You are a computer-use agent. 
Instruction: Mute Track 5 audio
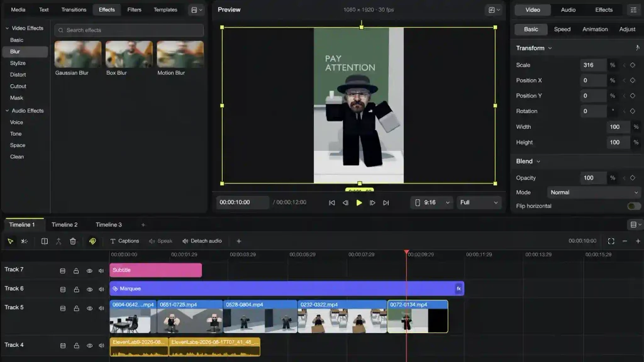click(101, 308)
